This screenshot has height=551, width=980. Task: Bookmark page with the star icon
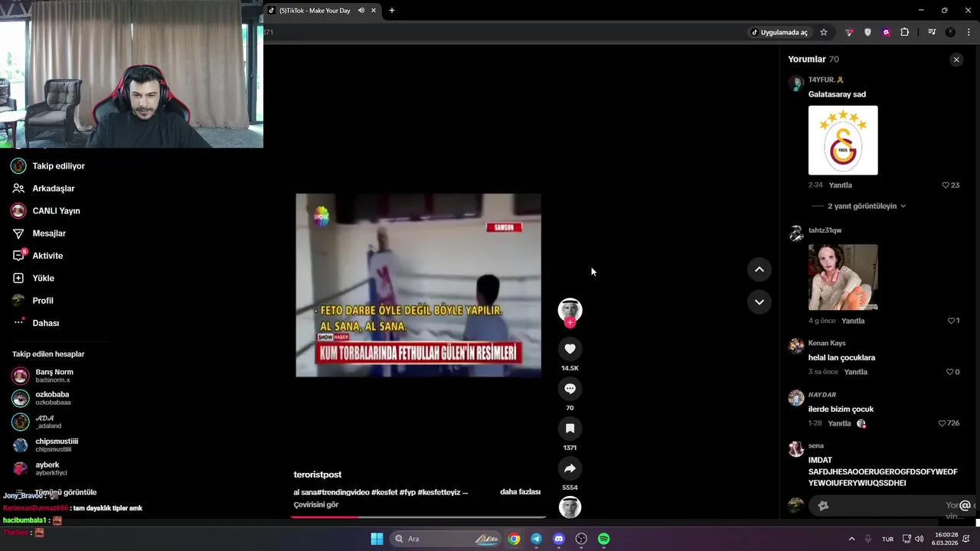click(824, 32)
